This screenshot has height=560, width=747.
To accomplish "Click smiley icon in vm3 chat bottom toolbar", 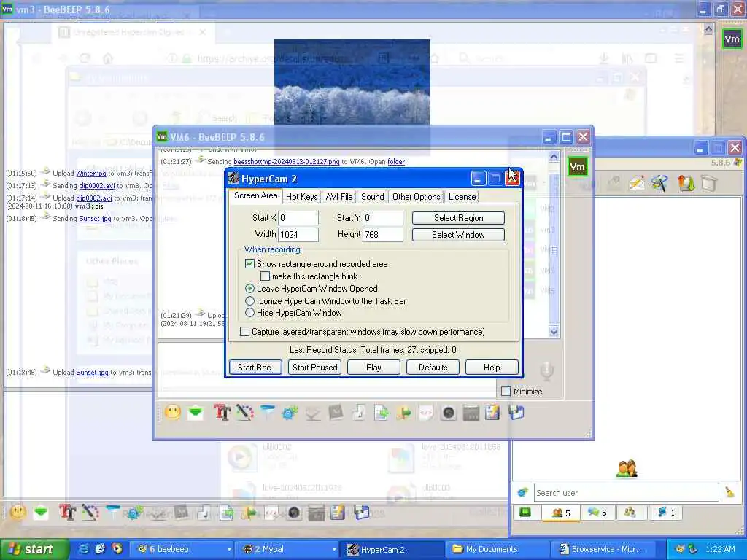I will click(18, 513).
